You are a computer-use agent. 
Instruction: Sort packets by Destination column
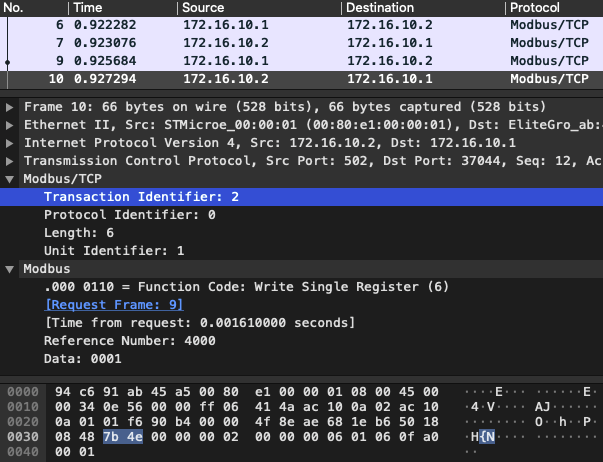pos(380,8)
